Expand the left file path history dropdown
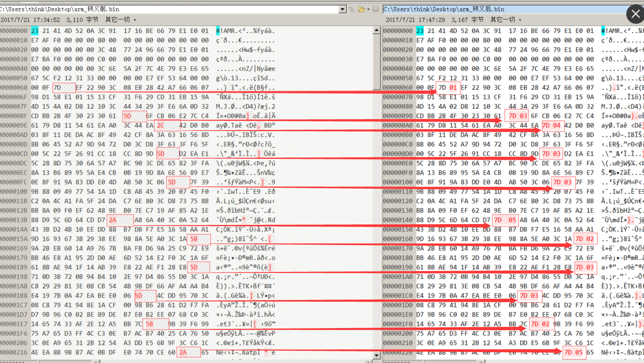Image resolution: width=644 pixels, height=363 pixels. pos(342,9)
